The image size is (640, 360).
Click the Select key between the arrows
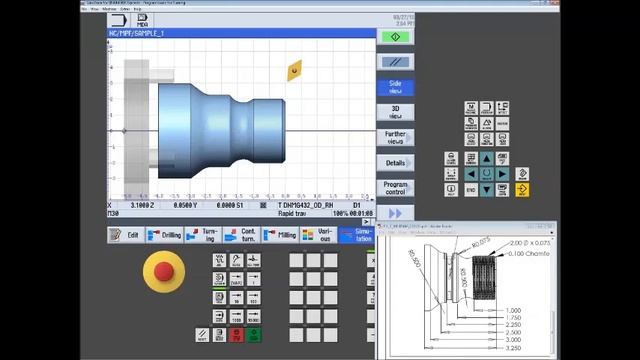pyautogui.click(x=487, y=174)
